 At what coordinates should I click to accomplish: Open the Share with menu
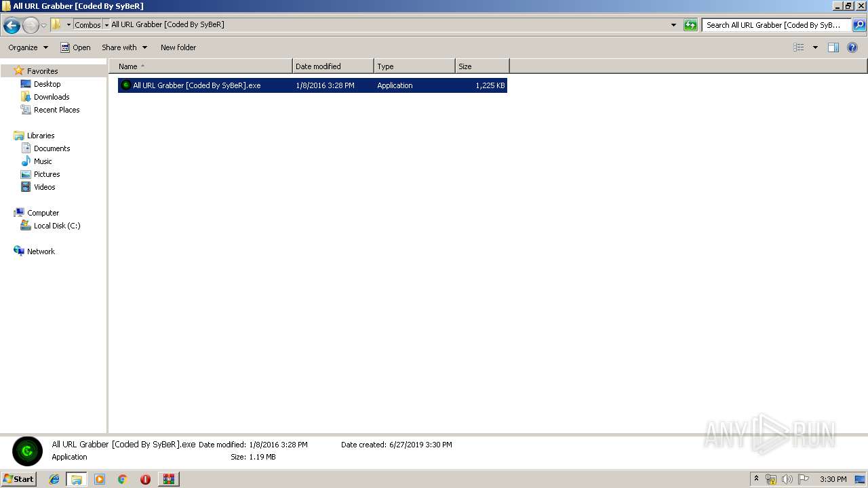pos(124,47)
